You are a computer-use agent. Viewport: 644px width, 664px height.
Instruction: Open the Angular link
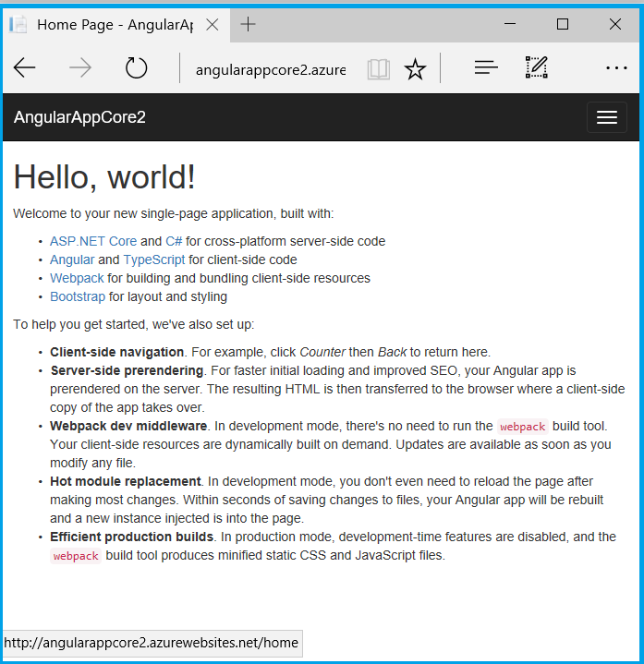point(72,260)
